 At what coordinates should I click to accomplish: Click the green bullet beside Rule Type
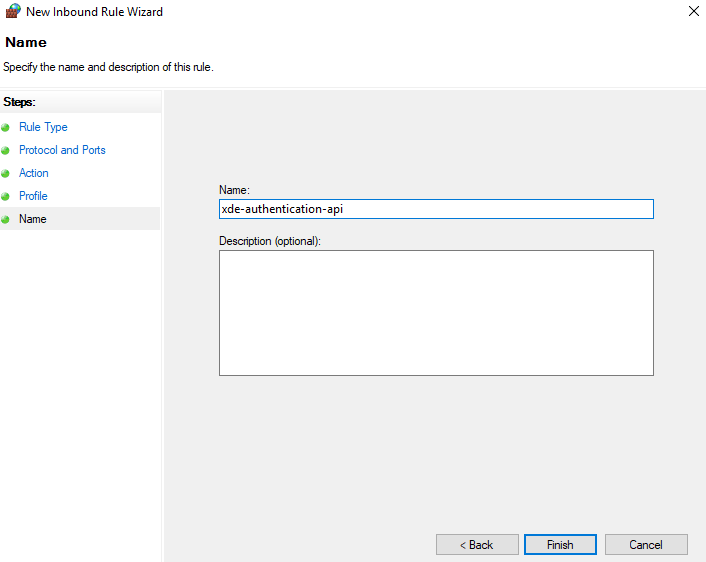tap(5, 127)
